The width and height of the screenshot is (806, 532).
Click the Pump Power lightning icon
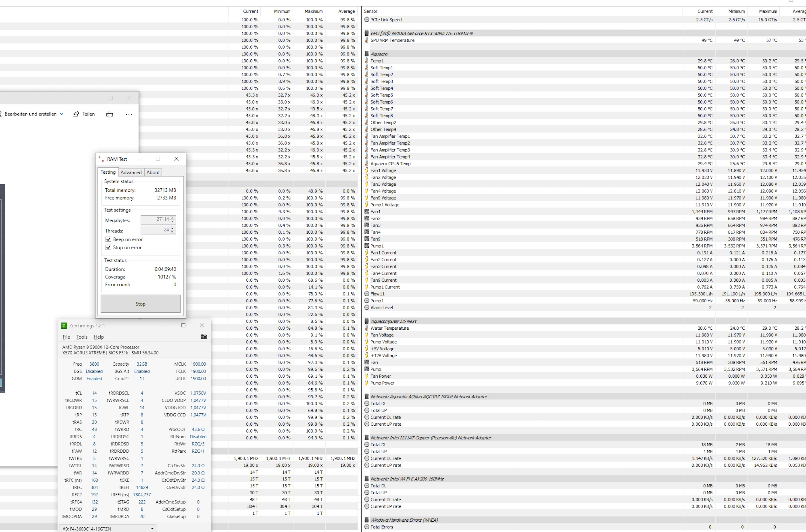click(367, 383)
